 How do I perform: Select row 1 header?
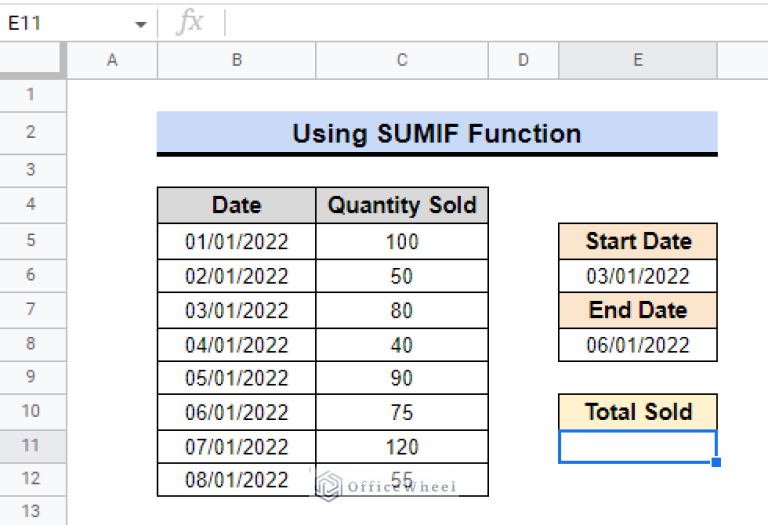(x=32, y=95)
